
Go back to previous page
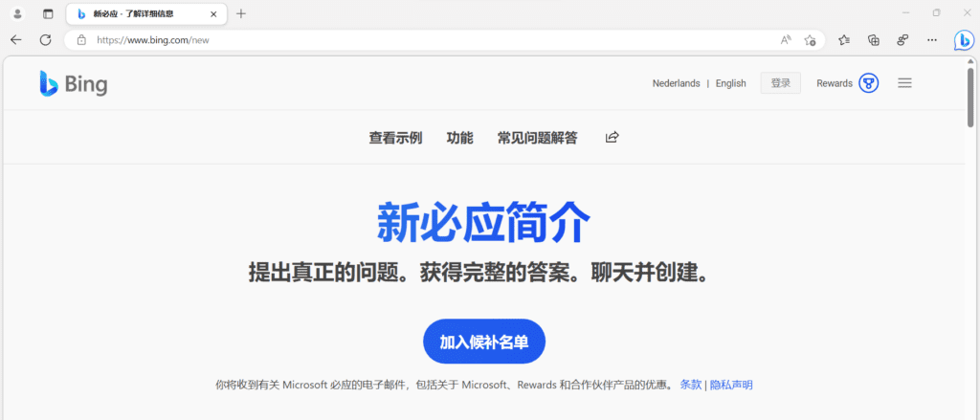pyautogui.click(x=15, y=40)
